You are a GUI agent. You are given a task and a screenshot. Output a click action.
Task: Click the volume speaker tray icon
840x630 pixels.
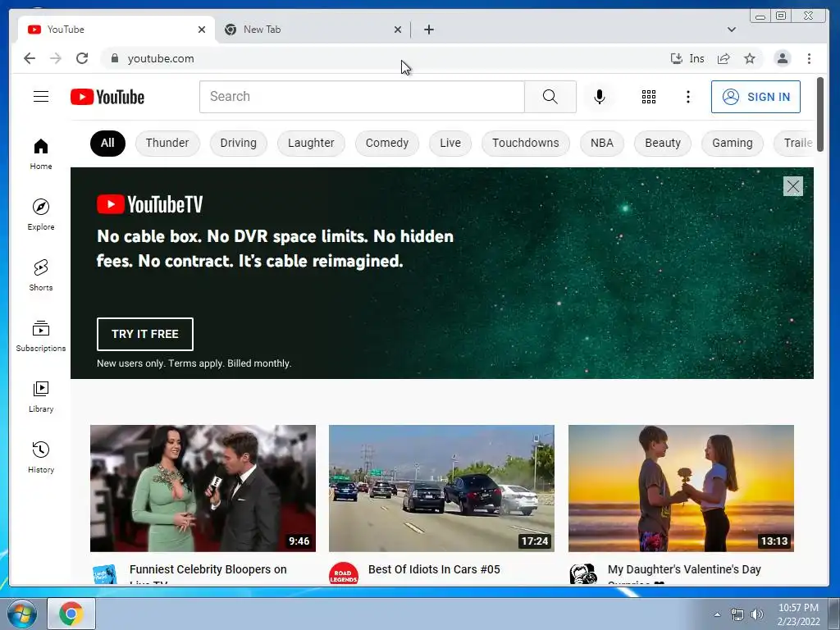[756, 614]
